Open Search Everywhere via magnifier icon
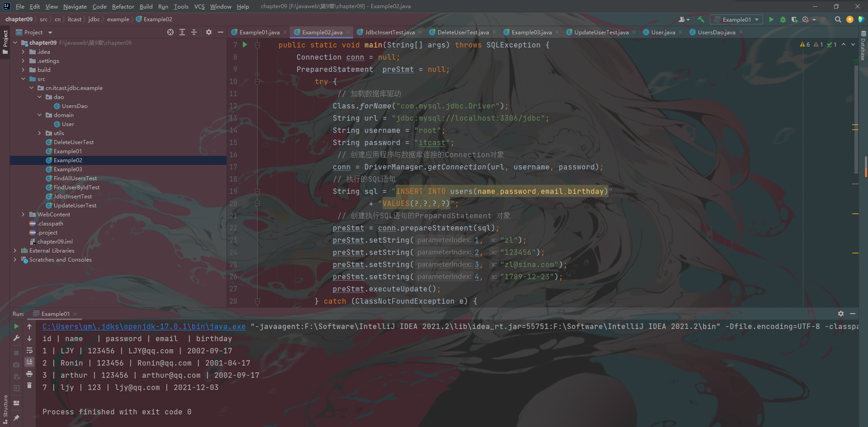Screen dimensions: 868x427 [838, 19]
